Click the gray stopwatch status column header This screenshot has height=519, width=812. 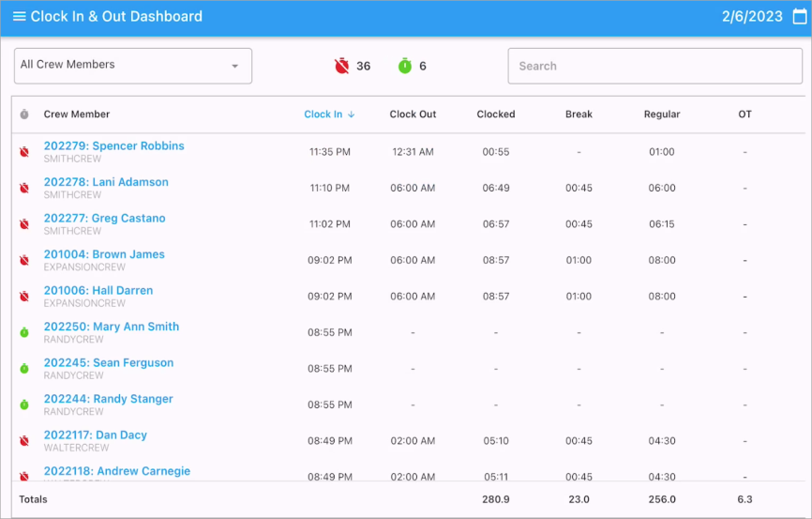(x=24, y=114)
